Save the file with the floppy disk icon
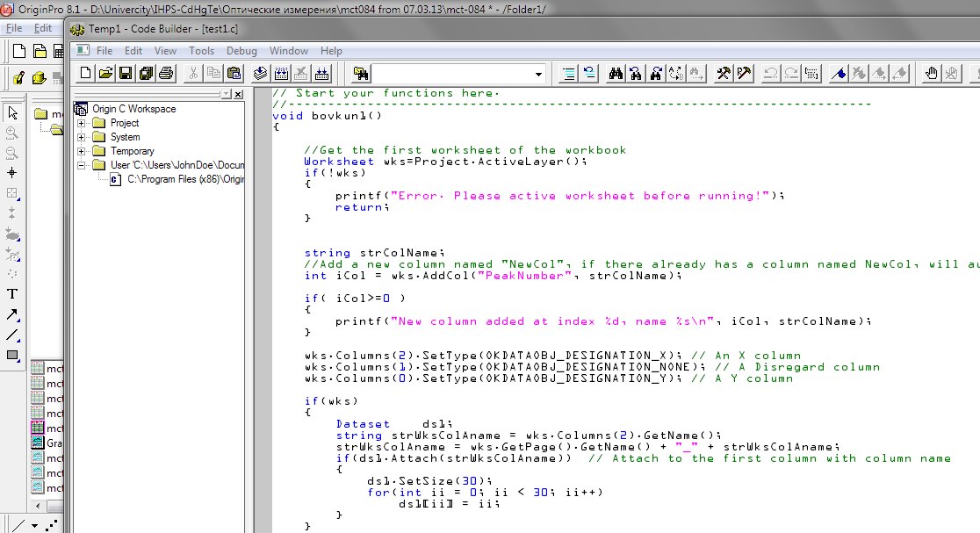 (x=126, y=73)
